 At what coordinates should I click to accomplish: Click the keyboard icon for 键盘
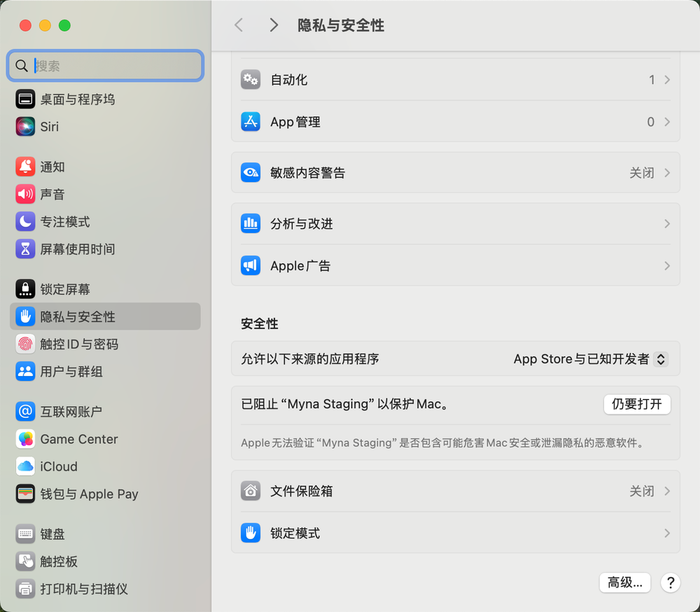coord(25,534)
